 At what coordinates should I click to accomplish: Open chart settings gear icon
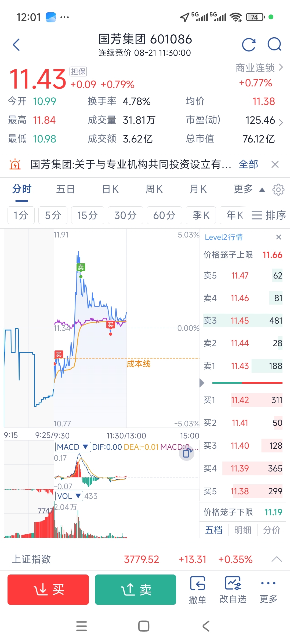pyautogui.click(x=278, y=190)
